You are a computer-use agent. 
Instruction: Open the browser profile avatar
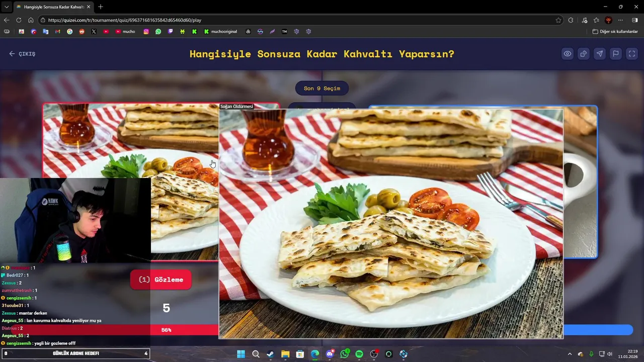608,20
